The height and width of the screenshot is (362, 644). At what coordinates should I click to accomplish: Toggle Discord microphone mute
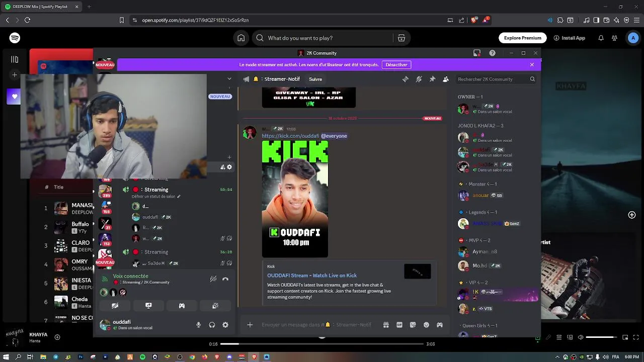[198, 325]
